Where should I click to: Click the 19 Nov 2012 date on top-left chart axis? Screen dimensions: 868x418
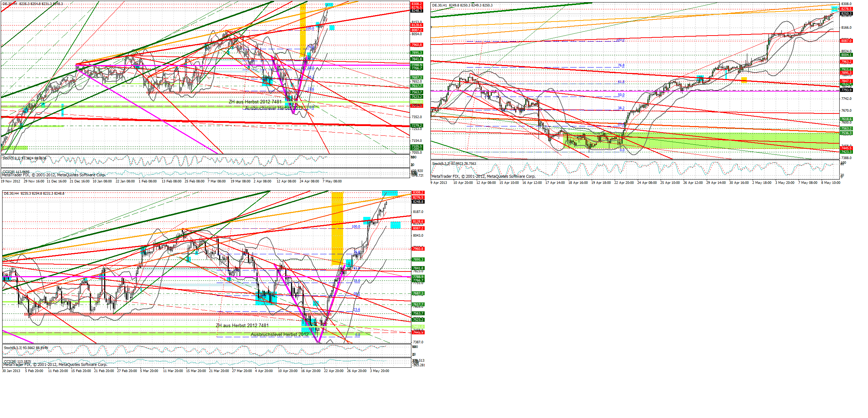coord(10,181)
